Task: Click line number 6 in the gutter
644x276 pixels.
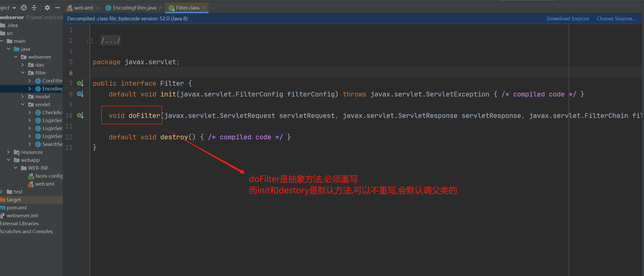Action: coord(71,73)
